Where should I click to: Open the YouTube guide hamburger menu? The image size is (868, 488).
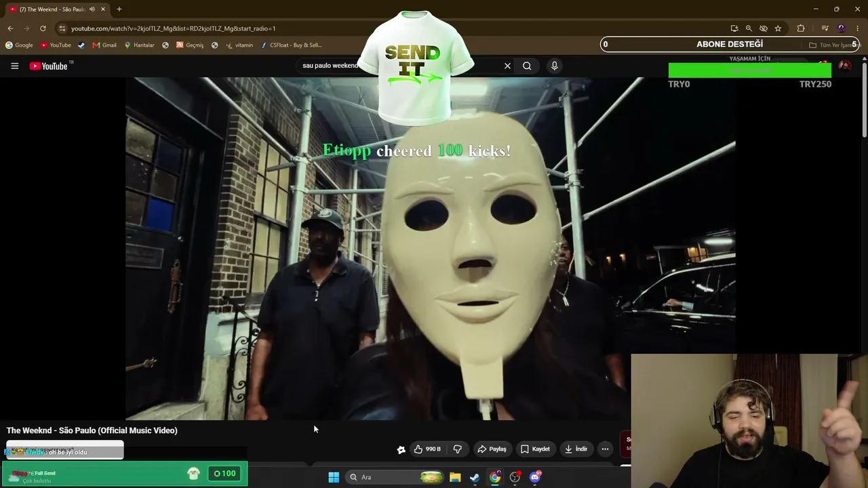coord(14,66)
